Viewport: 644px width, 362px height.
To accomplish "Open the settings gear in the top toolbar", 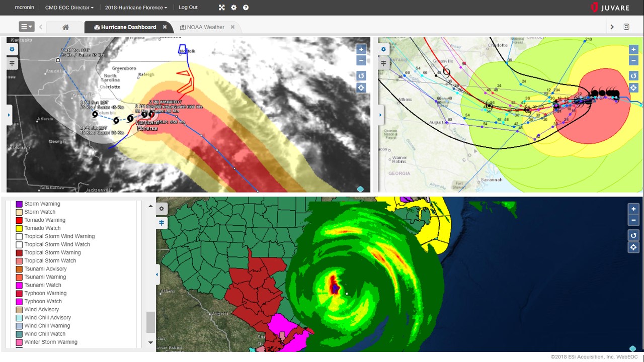I will coord(233,8).
